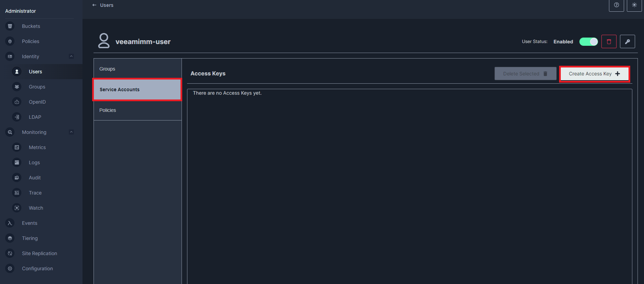
Task: Click the Delete Selected button
Action: pos(525,74)
